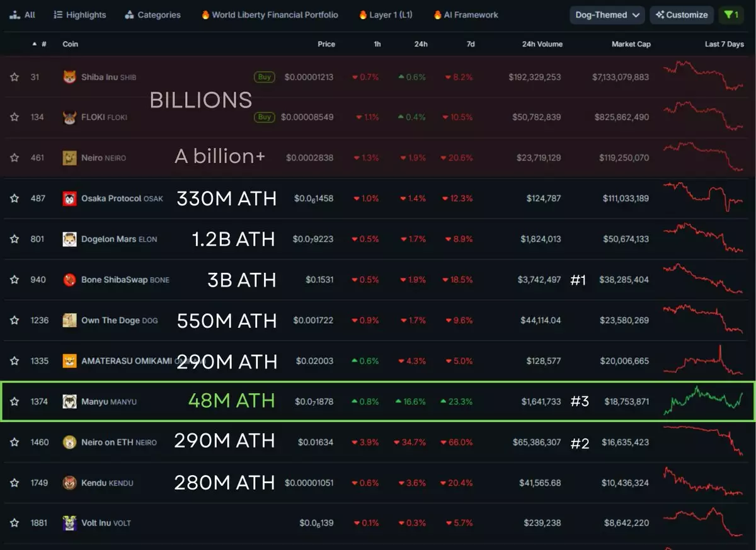Toggle the favorite star for Manyu

(x=14, y=401)
